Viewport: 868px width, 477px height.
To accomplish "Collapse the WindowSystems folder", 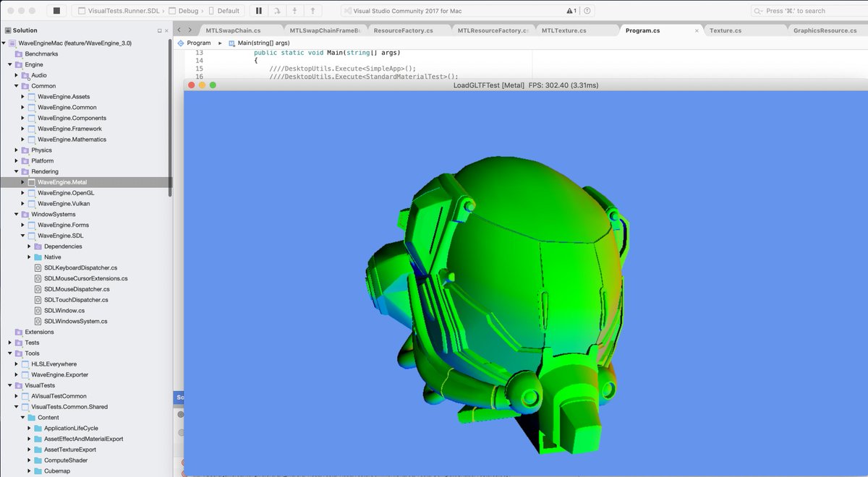I will pyautogui.click(x=16, y=214).
